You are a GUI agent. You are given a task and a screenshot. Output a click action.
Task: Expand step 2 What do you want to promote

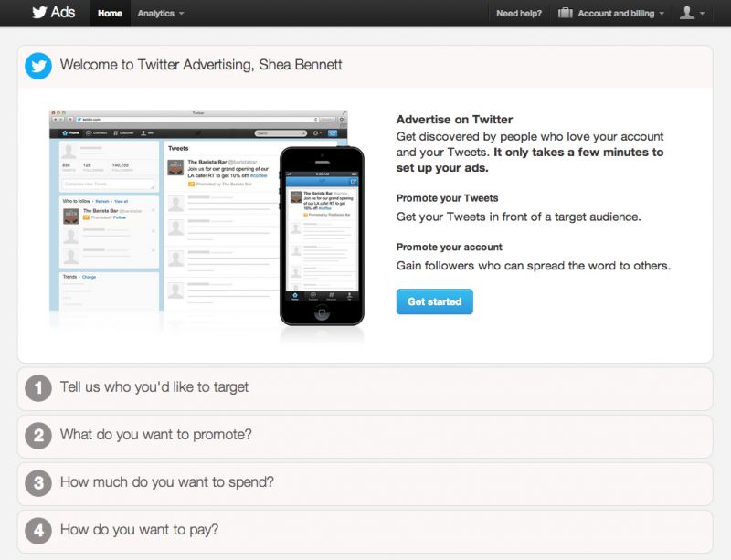[365, 436]
